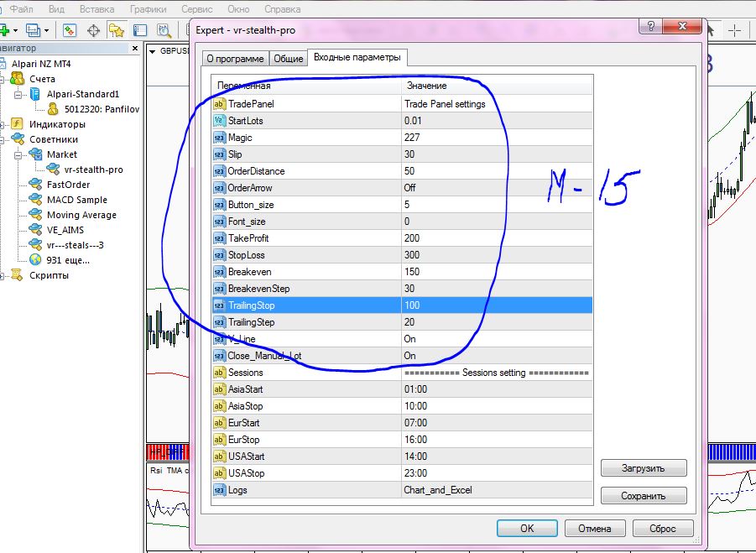The image size is (756, 553).
Task: Click the Отмена button
Action: pyautogui.click(x=595, y=529)
